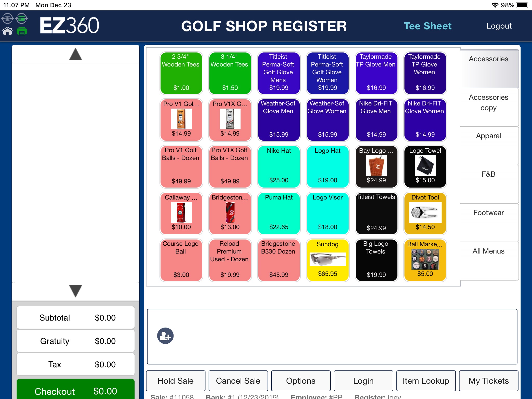Show All Menus tab

(x=489, y=261)
